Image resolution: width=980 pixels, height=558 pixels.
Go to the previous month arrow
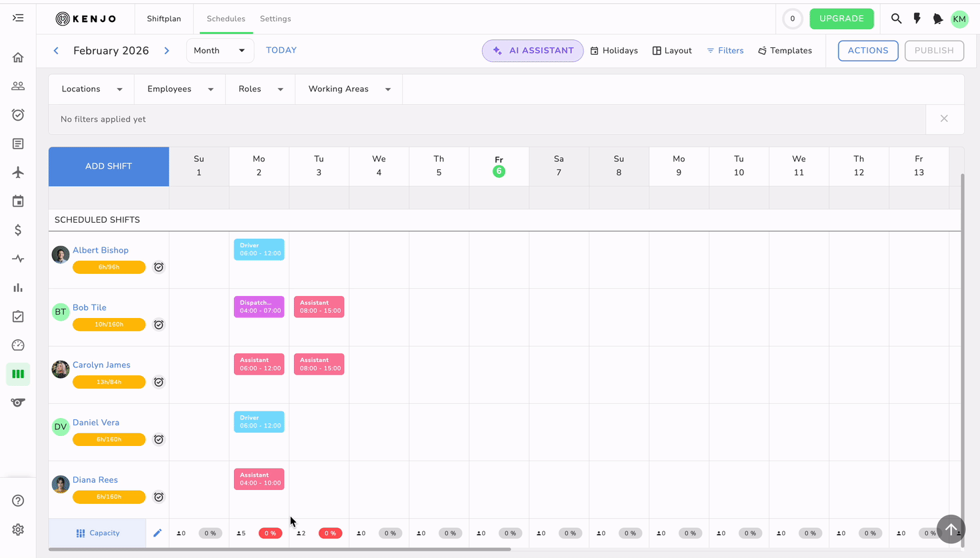click(56, 51)
